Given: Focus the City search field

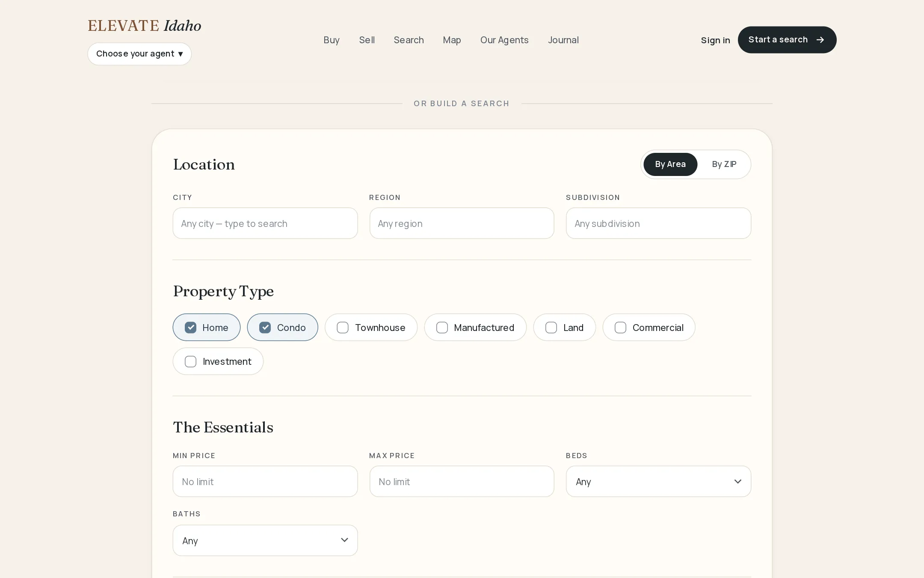Looking at the screenshot, I should [265, 223].
